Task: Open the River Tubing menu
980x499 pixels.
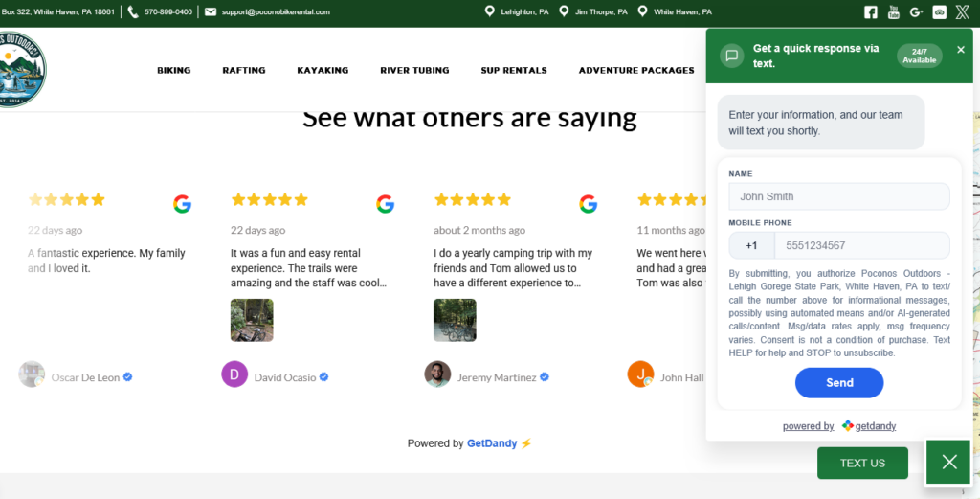Action: tap(414, 71)
